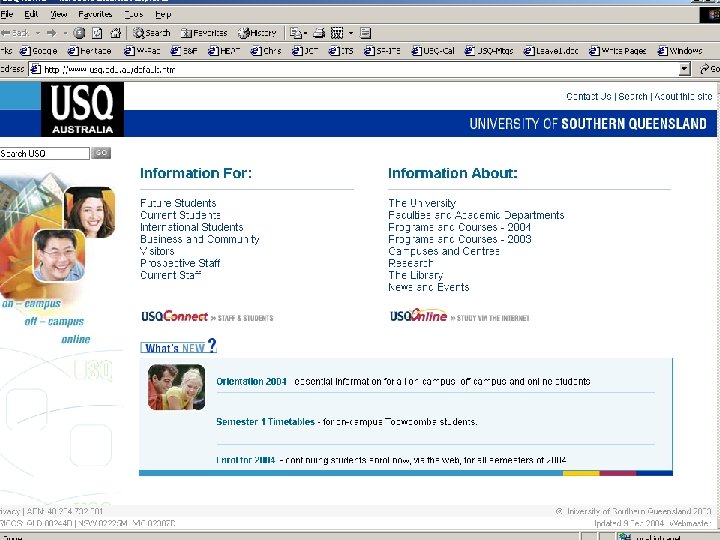
Task: Open the History toolbar button
Action: tap(257, 33)
